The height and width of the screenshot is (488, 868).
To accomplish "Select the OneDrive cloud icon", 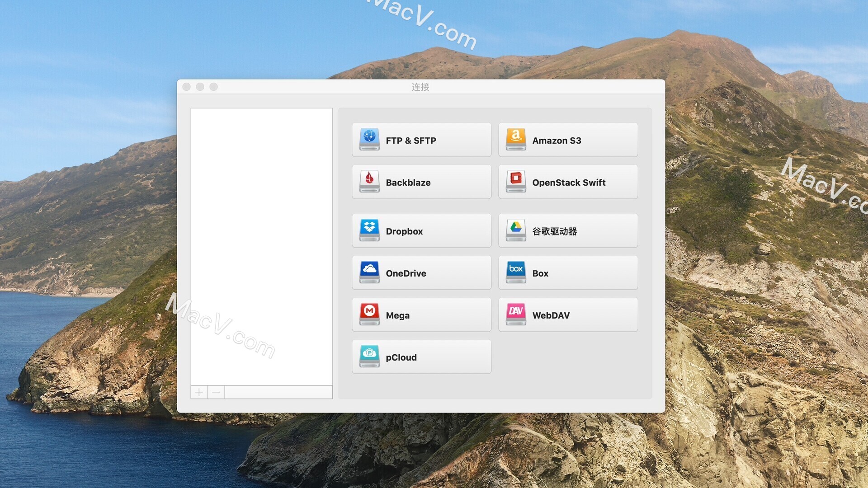I will click(x=369, y=272).
